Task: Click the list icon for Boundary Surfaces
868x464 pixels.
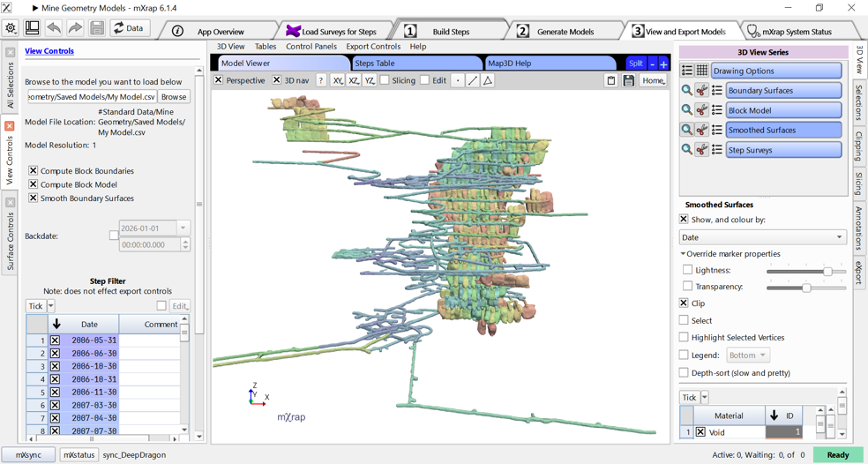Action: pyautogui.click(x=717, y=90)
